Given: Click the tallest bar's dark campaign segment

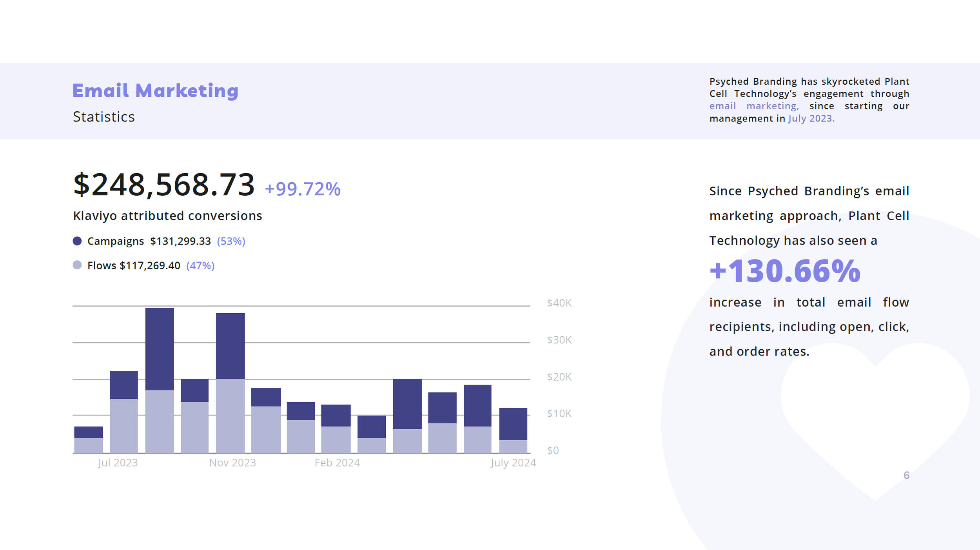Looking at the screenshot, I should point(159,349).
